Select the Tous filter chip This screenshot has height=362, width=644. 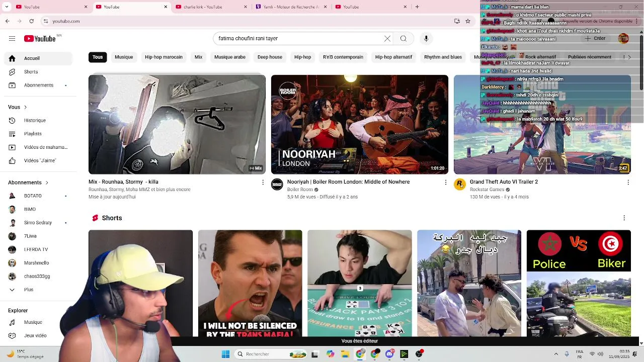pyautogui.click(x=98, y=57)
